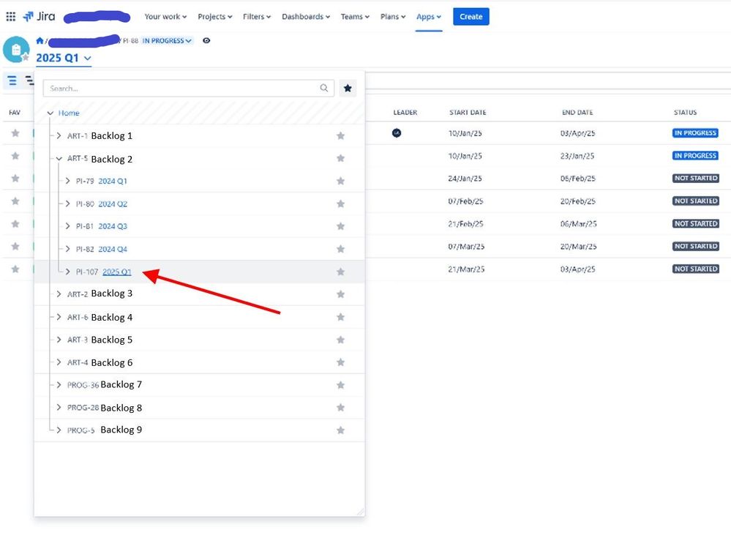Open the Filters menu
This screenshot has height=560, width=731.
coord(257,17)
